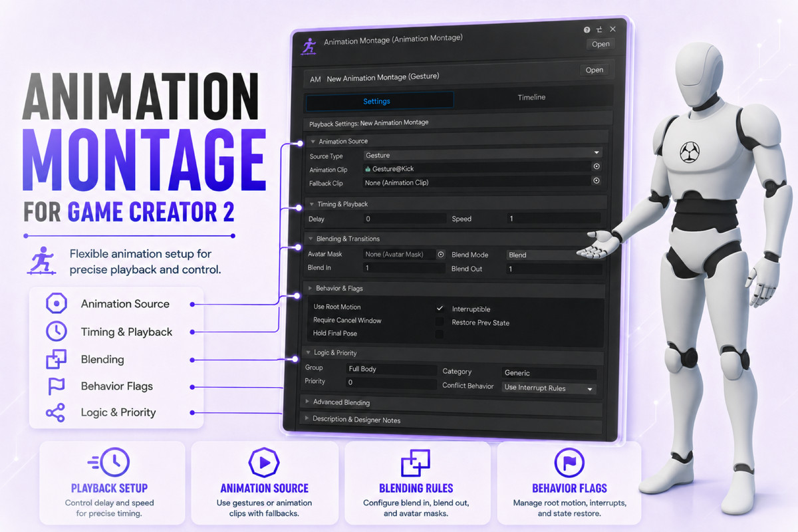This screenshot has width=798, height=532.
Task: Open the help question mark icon
Action: pos(587,30)
